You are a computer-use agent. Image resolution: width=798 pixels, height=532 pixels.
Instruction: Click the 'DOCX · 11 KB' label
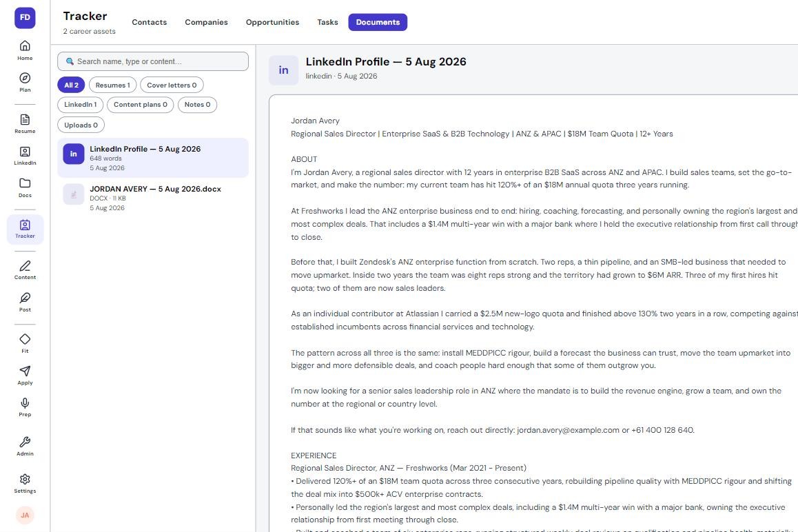click(108, 198)
